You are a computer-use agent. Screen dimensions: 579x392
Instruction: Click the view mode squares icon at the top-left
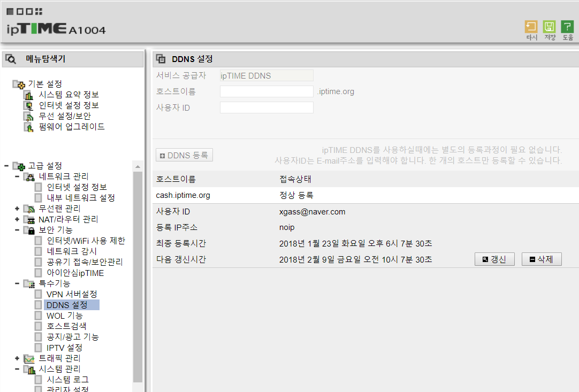click(x=25, y=11)
